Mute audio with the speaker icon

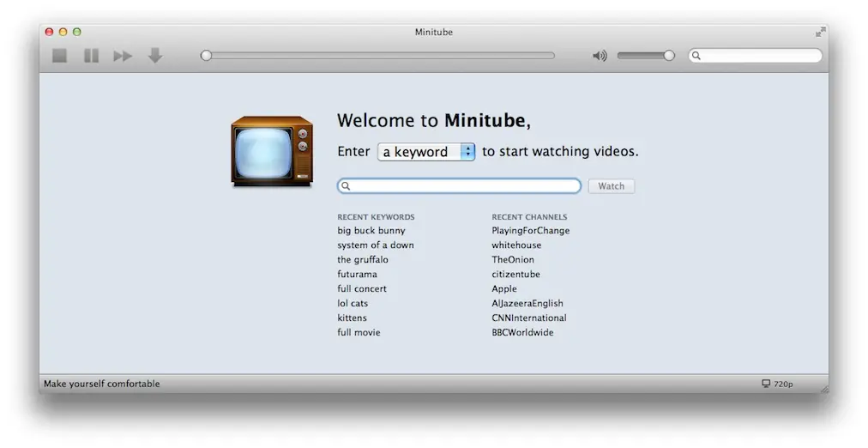tap(600, 56)
